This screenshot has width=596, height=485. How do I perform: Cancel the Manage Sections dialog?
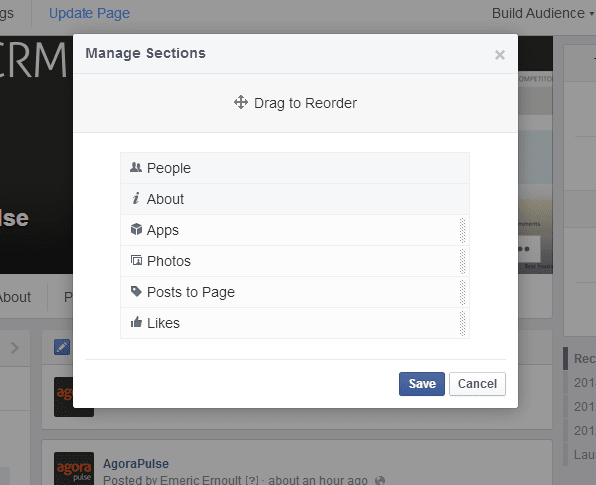(x=477, y=384)
